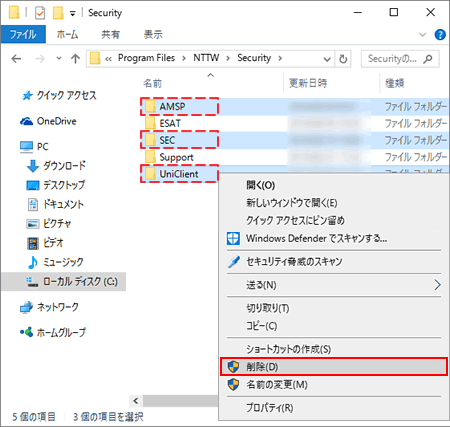Open the 送る(N) submenu arrow

click(x=437, y=285)
